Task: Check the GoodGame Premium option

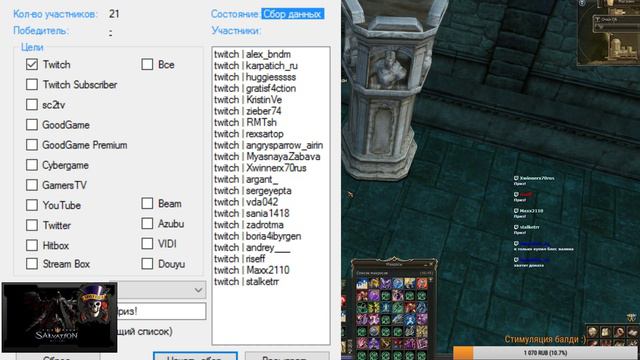Action: pos(32,145)
